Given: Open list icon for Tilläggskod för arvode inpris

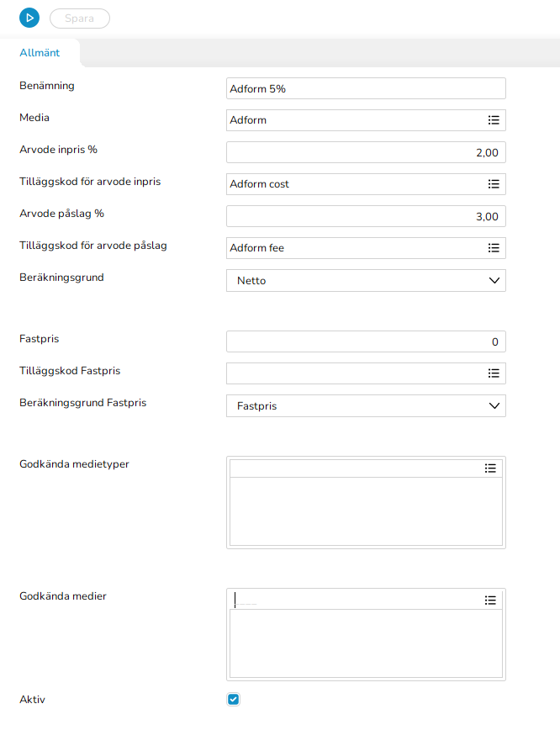Looking at the screenshot, I should (x=494, y=184).
